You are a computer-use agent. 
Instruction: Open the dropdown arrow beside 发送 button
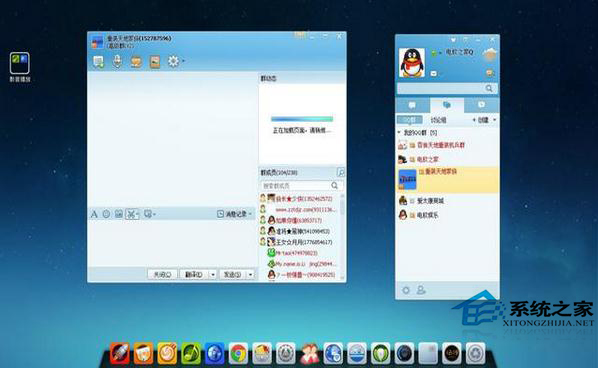click(x=251, y=275)
